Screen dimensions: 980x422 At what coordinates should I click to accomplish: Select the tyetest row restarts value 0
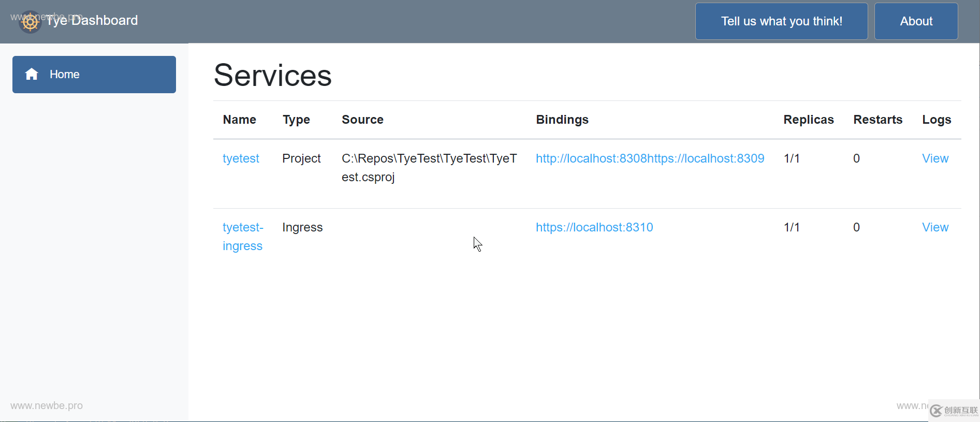tap(856, 158)
